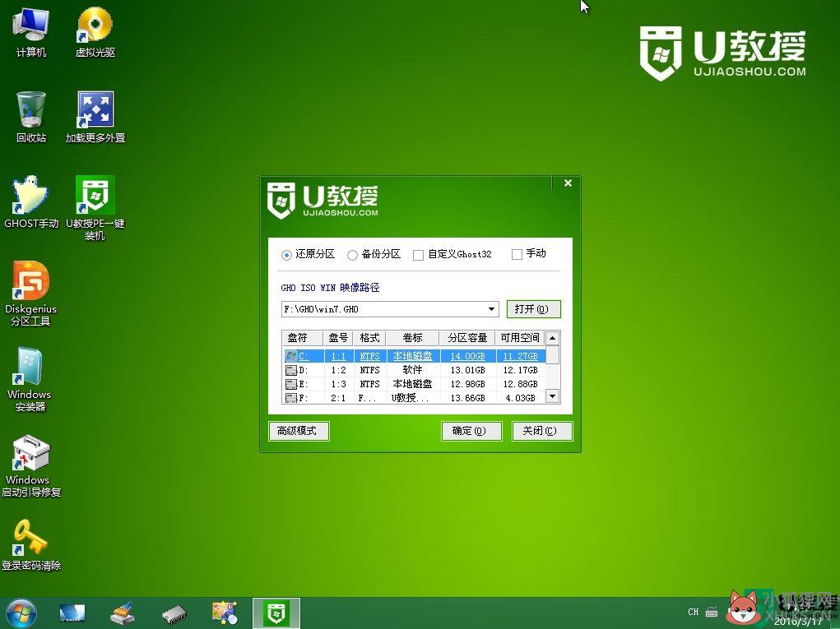Open the 虚拟光驱 desktop icon
840x629 pixels.
95,32
